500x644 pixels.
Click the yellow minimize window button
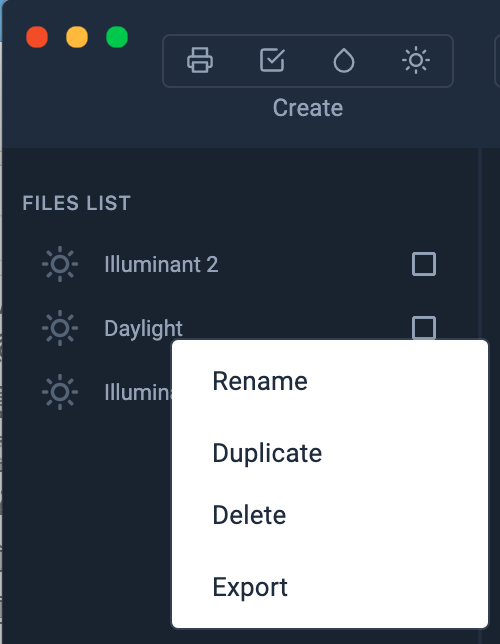click(77, 37)
